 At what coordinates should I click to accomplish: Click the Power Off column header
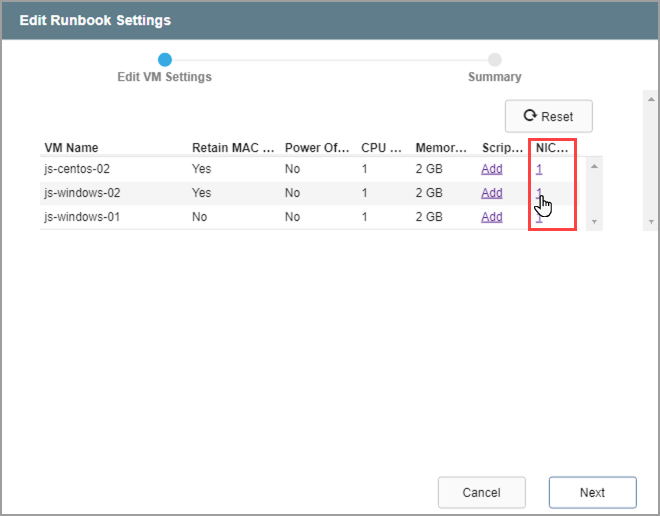[x=317, y=148]
